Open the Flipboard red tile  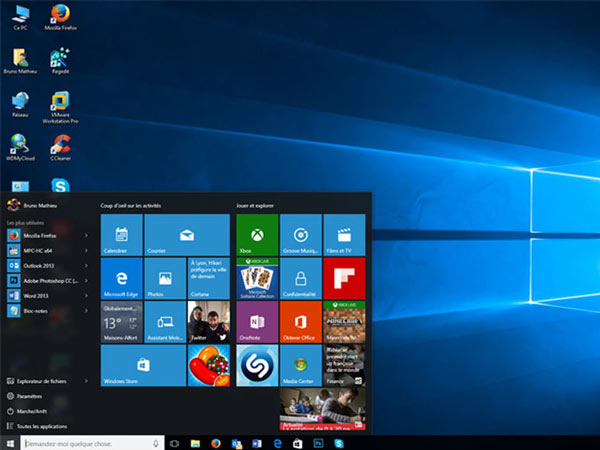pos(344,278)
